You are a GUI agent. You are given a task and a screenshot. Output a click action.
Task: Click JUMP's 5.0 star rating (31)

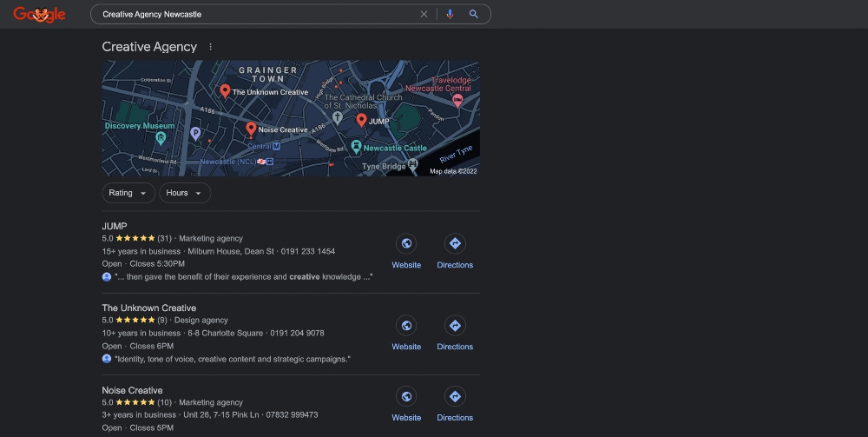pos(137,239)
